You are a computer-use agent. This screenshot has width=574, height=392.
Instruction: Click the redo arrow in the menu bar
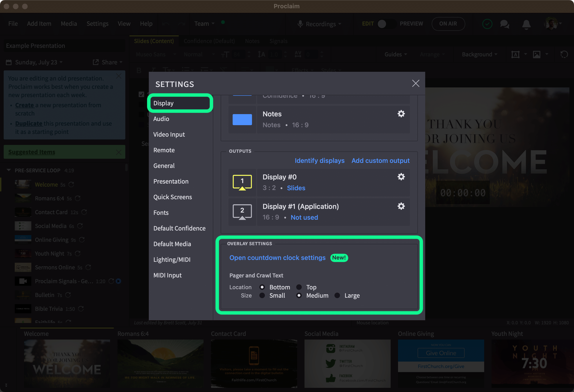pyautogui.click(x=182, y=24)
